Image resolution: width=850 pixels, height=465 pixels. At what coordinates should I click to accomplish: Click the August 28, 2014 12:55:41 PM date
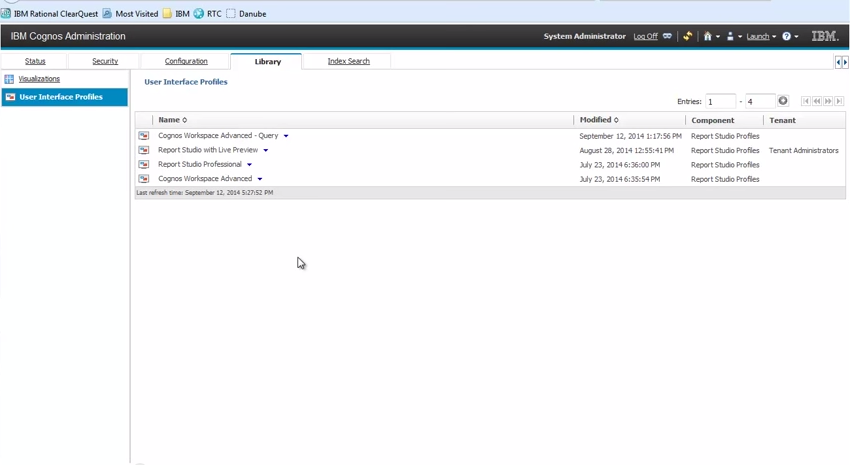tap(627, 151)
